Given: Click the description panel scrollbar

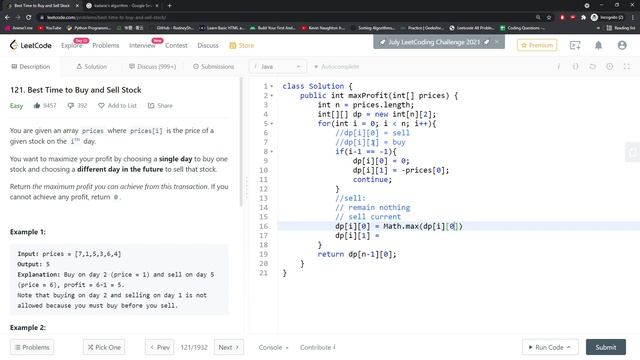Looking at the screenshot, I should pyautogui.click(x=241, y=141).
